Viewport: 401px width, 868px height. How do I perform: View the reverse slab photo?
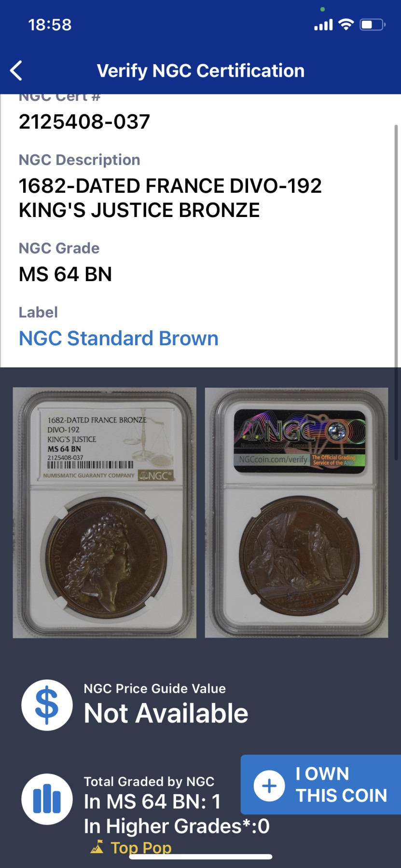(296, 513)
